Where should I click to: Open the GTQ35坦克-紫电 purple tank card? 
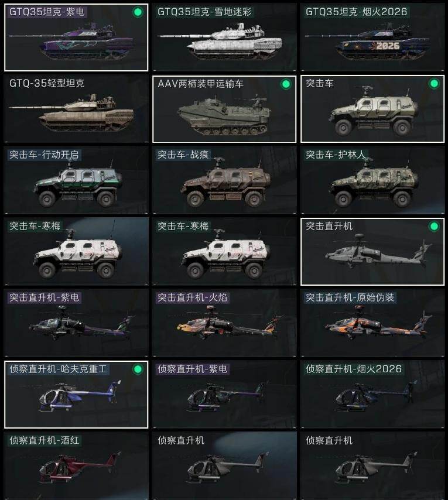tap(76, 37)
